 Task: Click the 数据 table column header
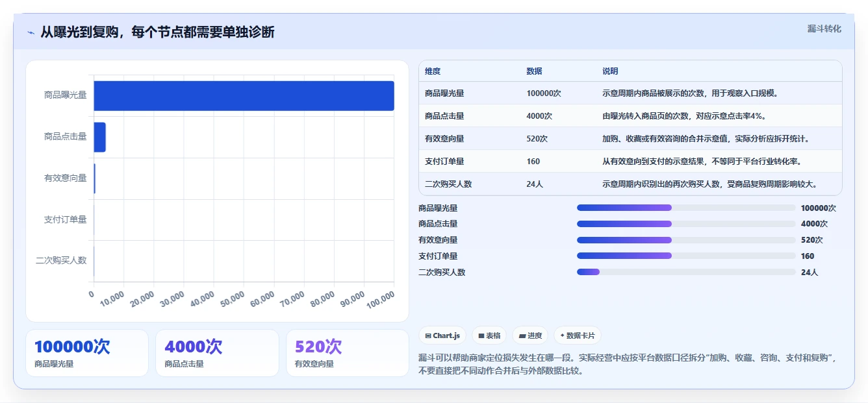pyautogui.click(x=534, y=71)
